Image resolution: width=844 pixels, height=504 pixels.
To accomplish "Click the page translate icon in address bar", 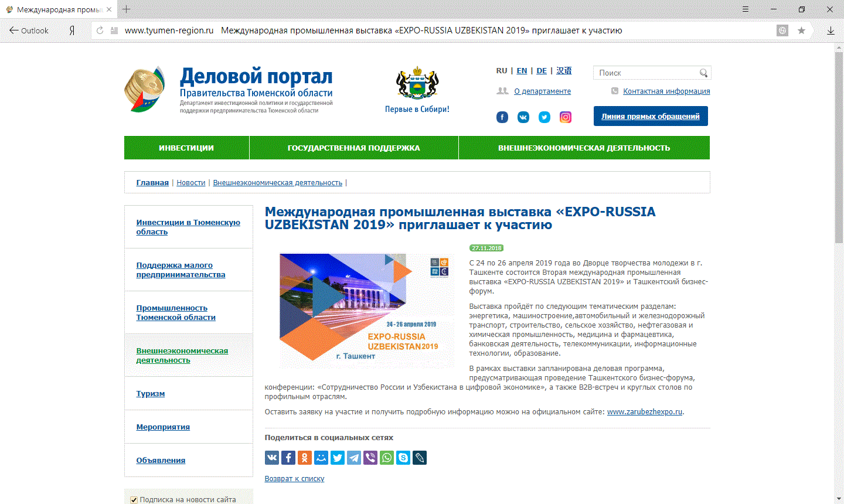I will (782, 30).
